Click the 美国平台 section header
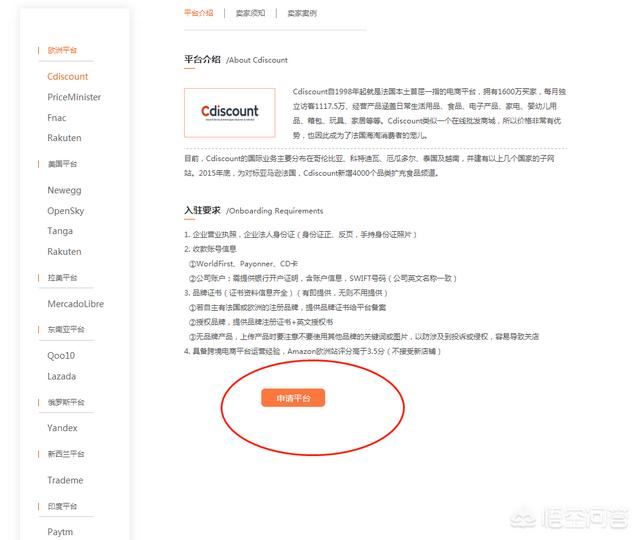Screen dimensions: 640x540 [x=62, y=164]
